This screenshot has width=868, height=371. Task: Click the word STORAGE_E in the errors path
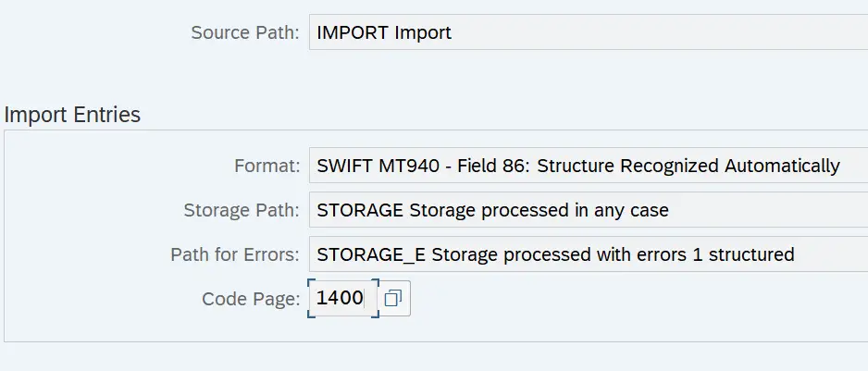point(371,254)
